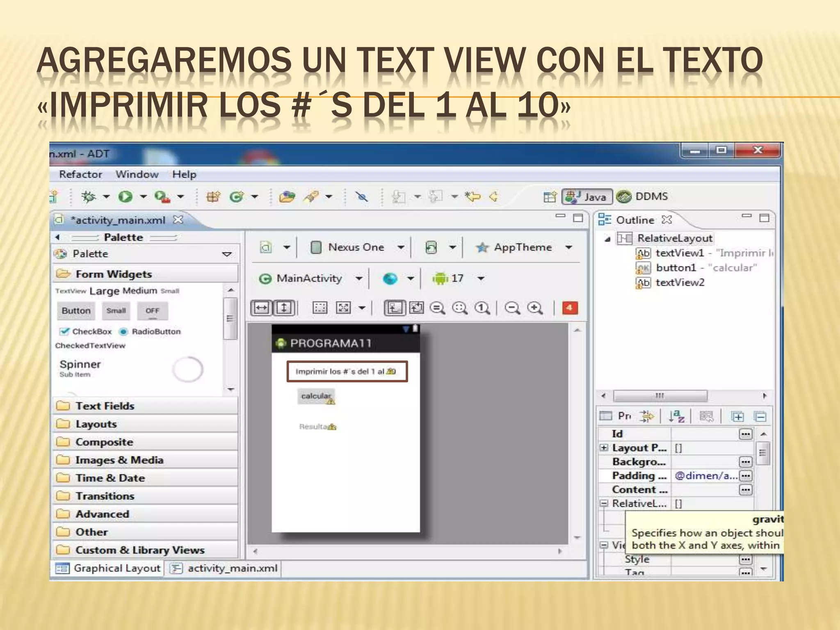Click the Run Last Tool icon
840x630 pixels.
162,197
